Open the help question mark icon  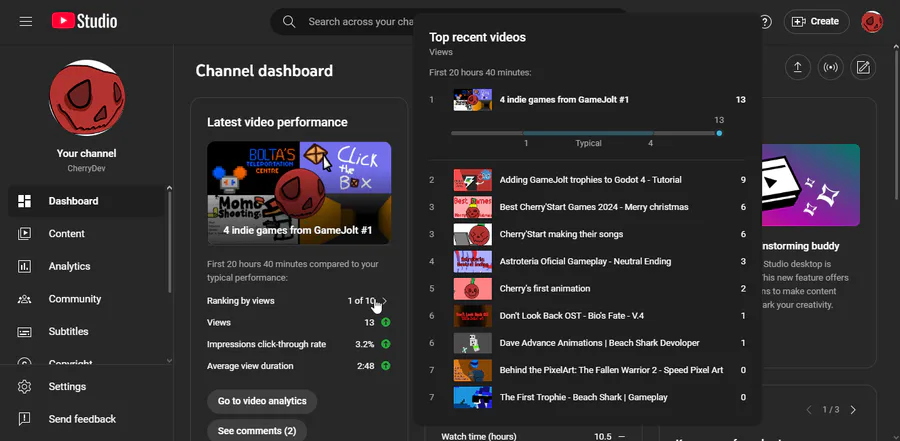(x=765, y=22)
